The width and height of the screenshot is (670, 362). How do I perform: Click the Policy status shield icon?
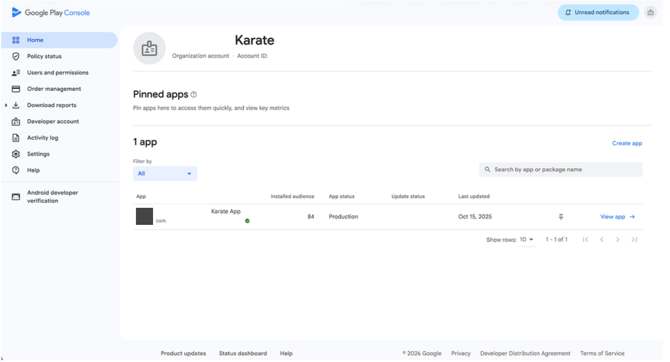(x=16, y=56)
